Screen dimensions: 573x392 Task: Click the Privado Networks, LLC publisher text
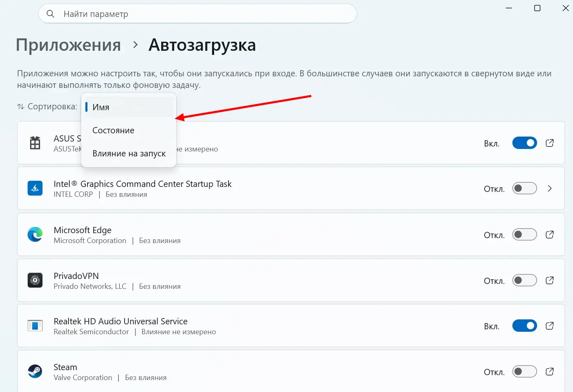(x=90, y=286)
